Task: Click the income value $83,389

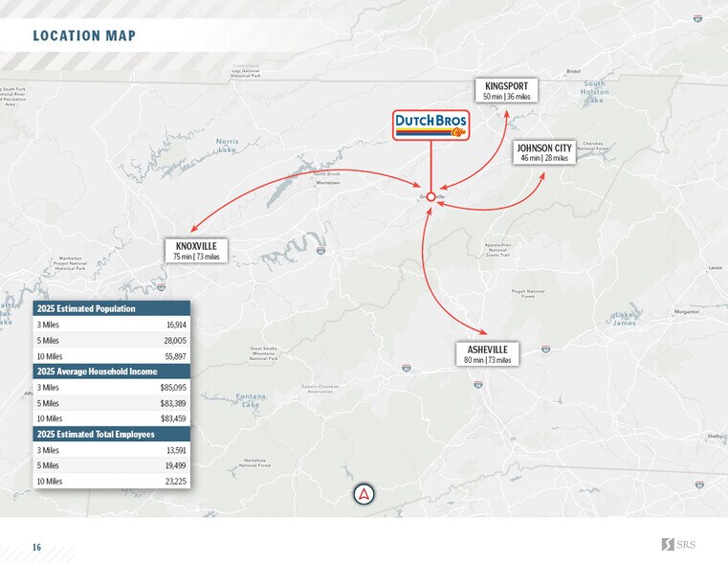Action: tap(173, 403)
